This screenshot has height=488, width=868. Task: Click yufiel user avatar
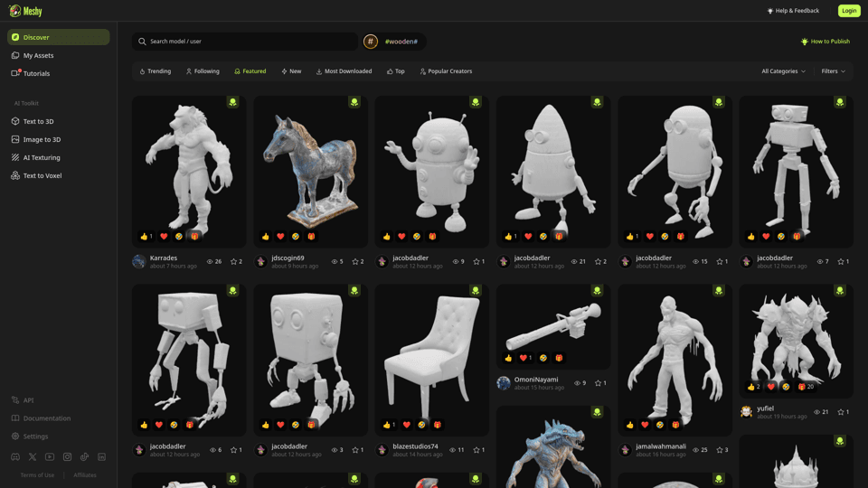[746, 412]
